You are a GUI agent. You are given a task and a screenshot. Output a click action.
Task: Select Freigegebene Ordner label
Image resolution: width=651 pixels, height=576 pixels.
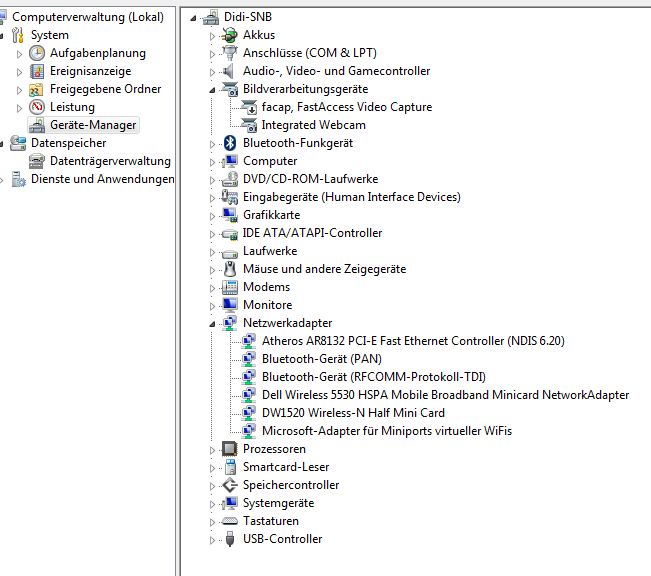[105, 89]
